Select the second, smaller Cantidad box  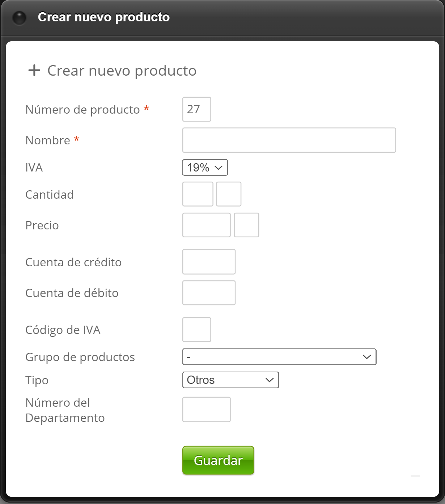pyautogui.click(x=229, y=194)
